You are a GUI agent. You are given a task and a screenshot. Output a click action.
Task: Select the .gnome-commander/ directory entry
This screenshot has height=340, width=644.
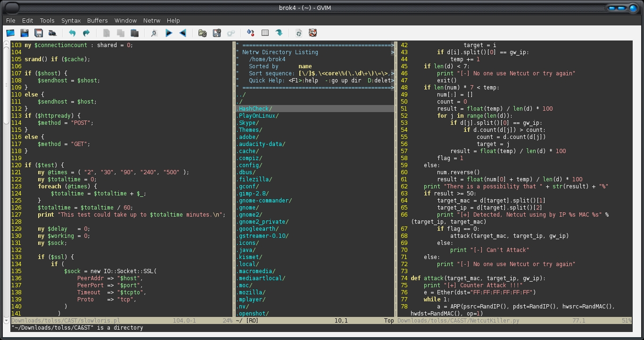265,201
